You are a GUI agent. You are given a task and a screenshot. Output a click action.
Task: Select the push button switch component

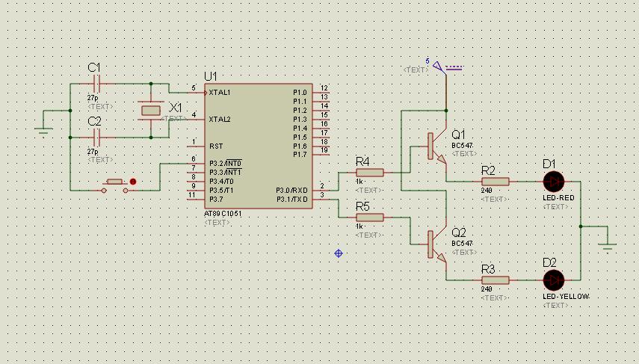tap(115, 185)
